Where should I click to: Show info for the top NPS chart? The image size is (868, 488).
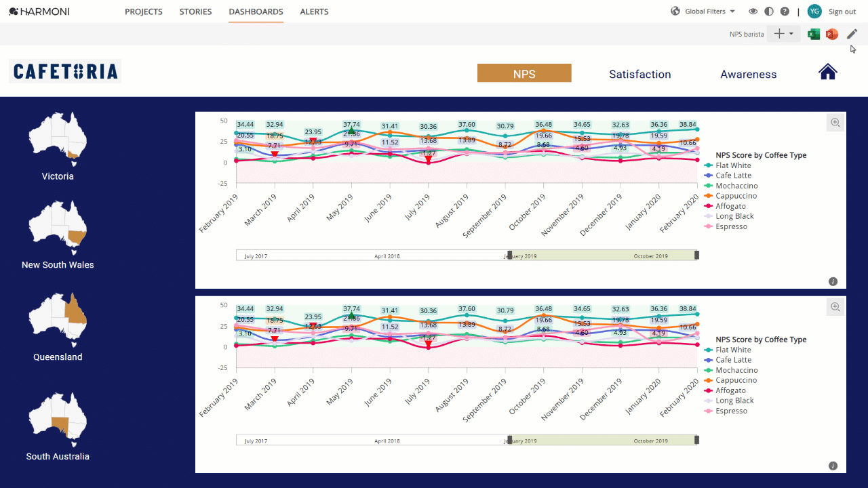833,281
